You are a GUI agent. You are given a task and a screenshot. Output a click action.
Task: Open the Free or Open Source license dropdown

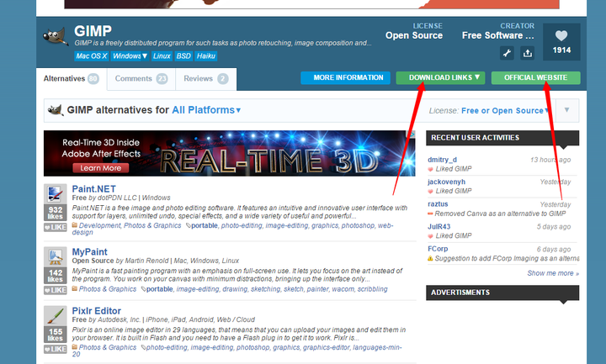pyautogui.click(x=505, y=111)
